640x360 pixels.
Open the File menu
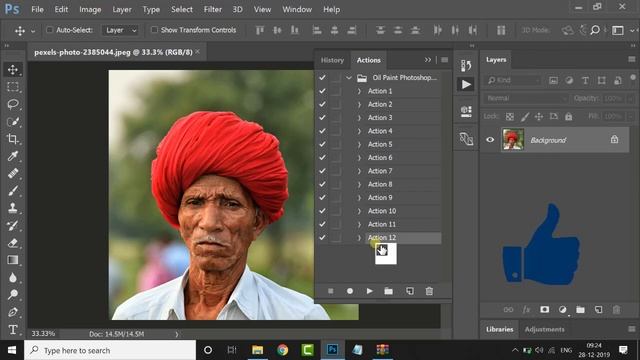tap(37, 9)
